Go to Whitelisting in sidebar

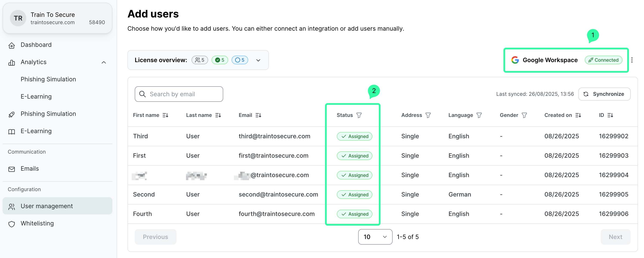click(37, 223)
